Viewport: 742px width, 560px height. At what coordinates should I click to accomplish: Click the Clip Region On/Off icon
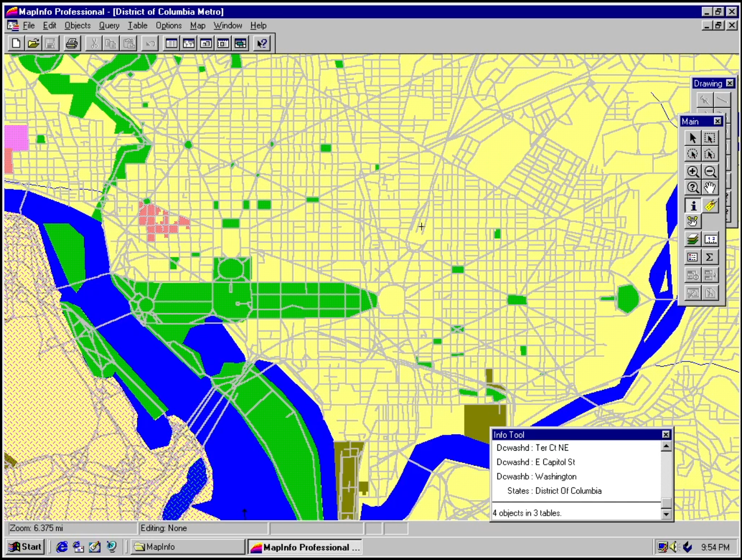point(692,293)
